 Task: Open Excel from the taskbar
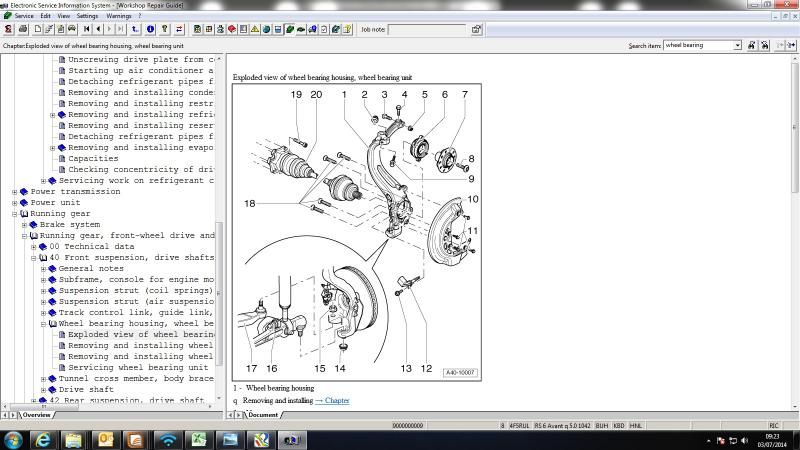(198, 439)
